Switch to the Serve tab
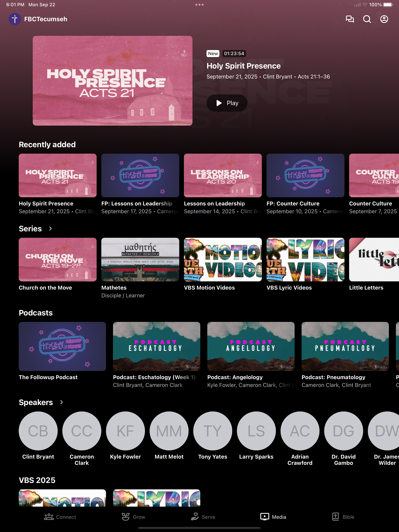This screenshot has height=532, width=399. pos(203,517)
